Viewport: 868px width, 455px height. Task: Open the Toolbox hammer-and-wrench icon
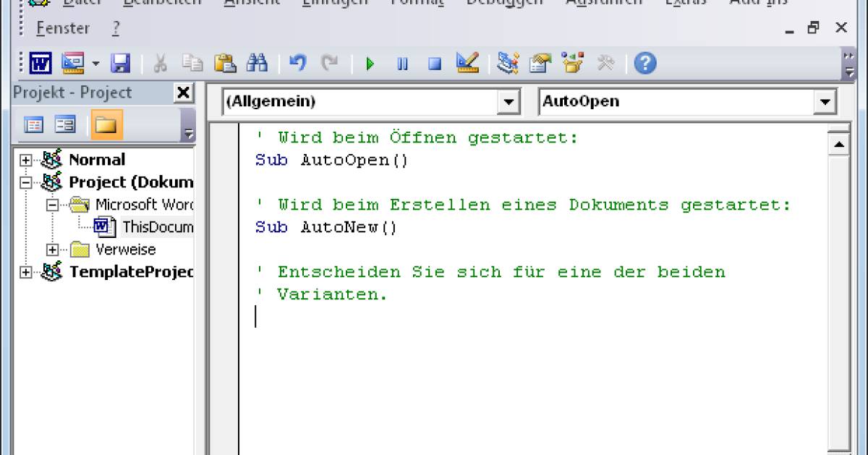[x=605, y=64]
